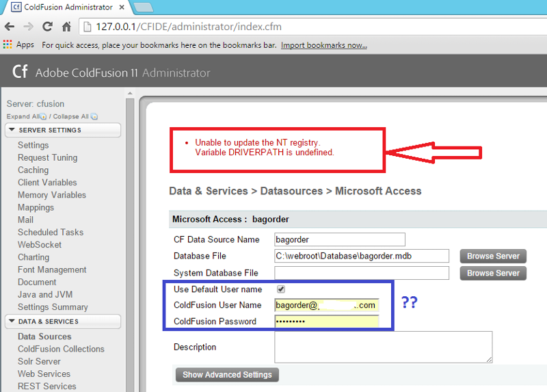The image size is (547, 392).
Task: Open Web Services page
Action: click(44, 374)
